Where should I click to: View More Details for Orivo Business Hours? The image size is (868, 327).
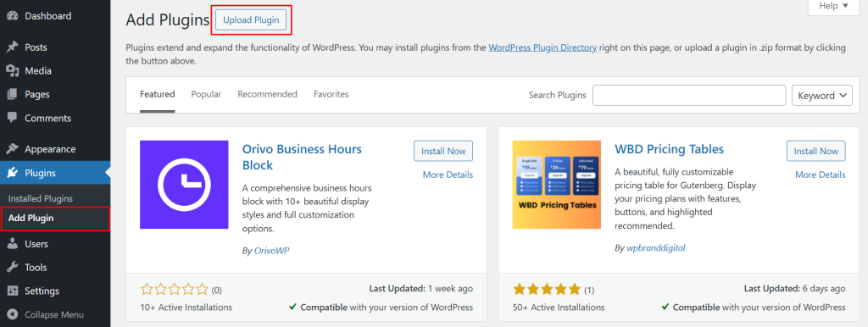pos(448,175)
